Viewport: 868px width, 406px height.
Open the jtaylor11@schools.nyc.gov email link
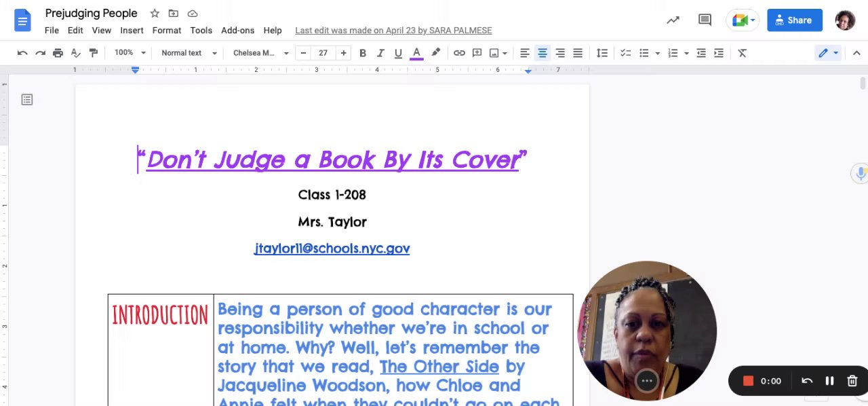pyautogui.click(x=332, y=248)
